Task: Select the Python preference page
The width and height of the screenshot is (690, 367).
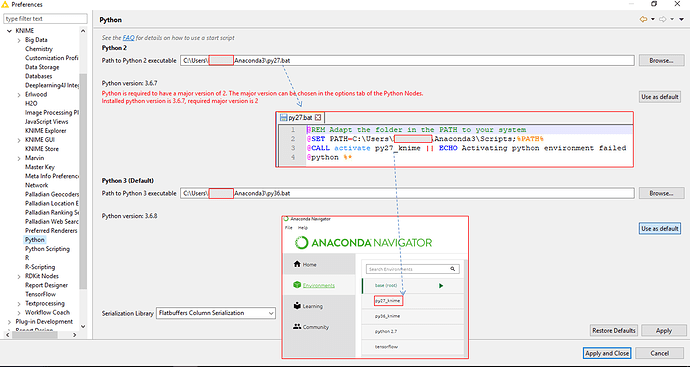Action: [x=35, y=240]
